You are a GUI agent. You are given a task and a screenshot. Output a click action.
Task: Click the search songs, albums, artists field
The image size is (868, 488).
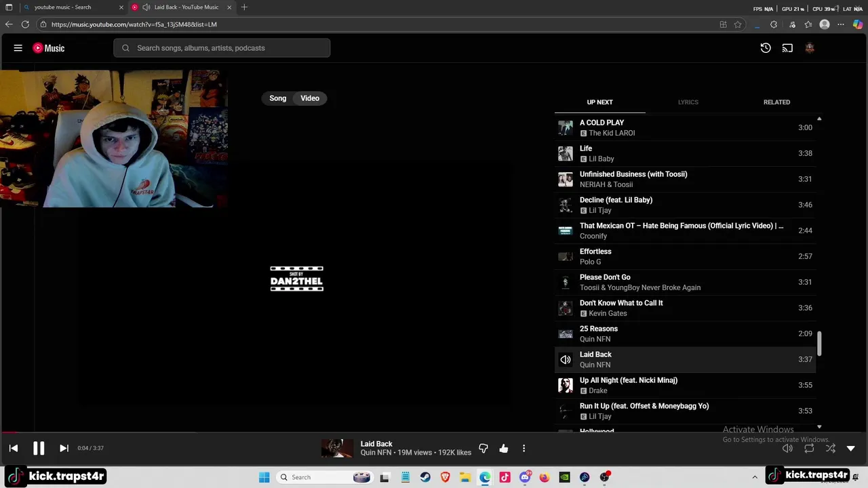click(x=222, y=48)
